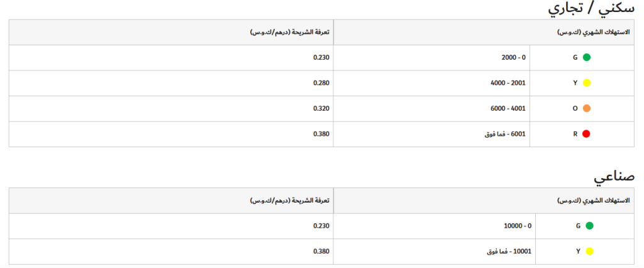Screen dimensions: 644x268
Task: Select the 2001 - 4000 consumption range cell
Action: pos(508,83)
